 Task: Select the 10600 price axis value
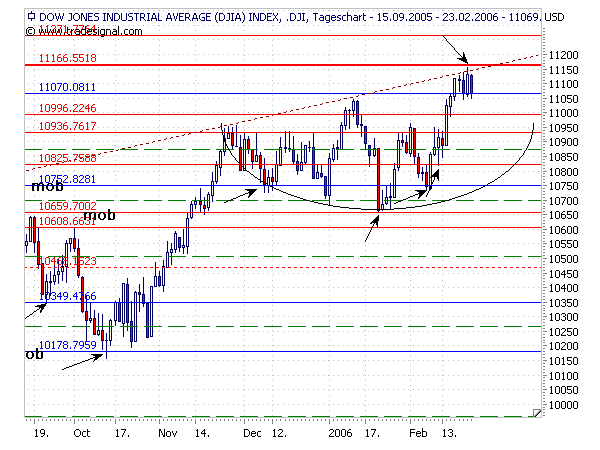(x=563, y=230)
